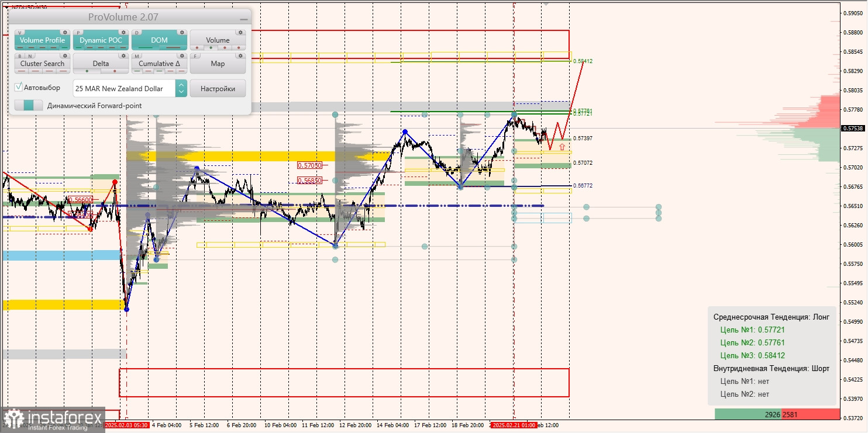Click the red 2025.02.21 01:00 date marker
Screen dimensions: 868x433
(514, 425)
